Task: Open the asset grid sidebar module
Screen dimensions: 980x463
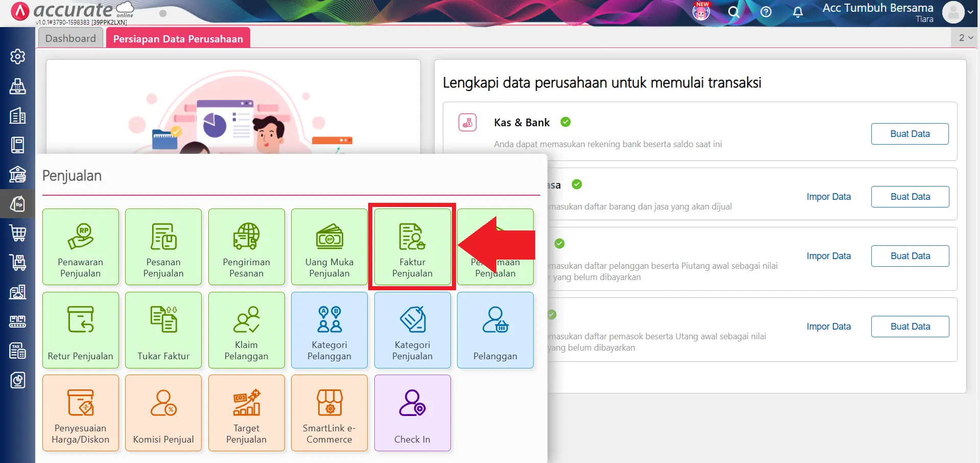Action: 18,321
